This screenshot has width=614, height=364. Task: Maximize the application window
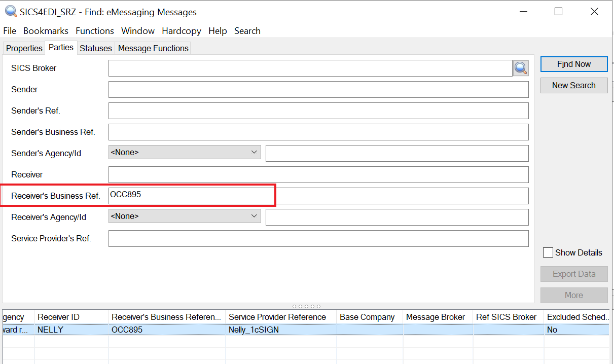click(x=558, y=12)
